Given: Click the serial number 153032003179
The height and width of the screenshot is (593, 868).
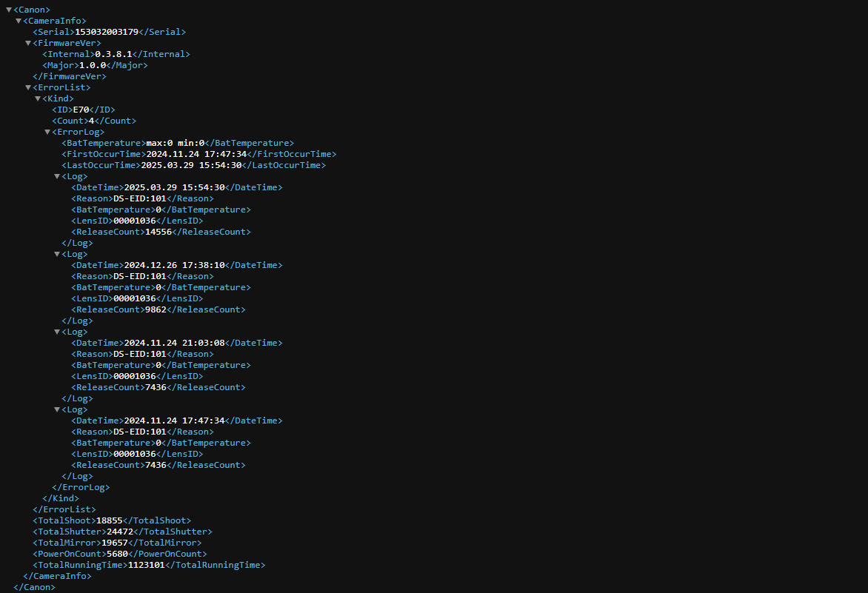Looking at the screenshot, I should tap(107, 32).
